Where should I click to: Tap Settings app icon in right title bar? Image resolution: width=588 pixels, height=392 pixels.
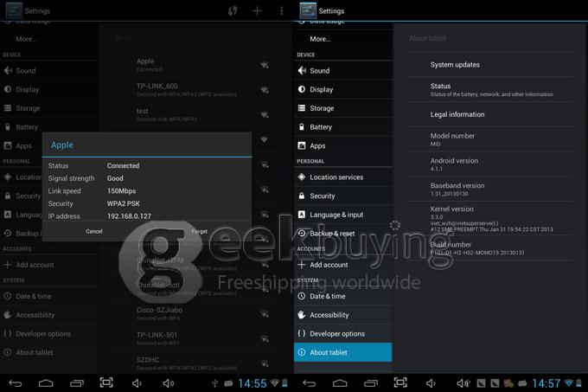tap(308, 10)
